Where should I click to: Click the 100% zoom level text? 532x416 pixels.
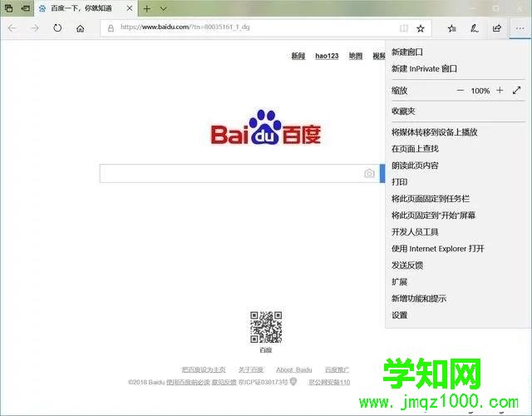pos(480,91)
